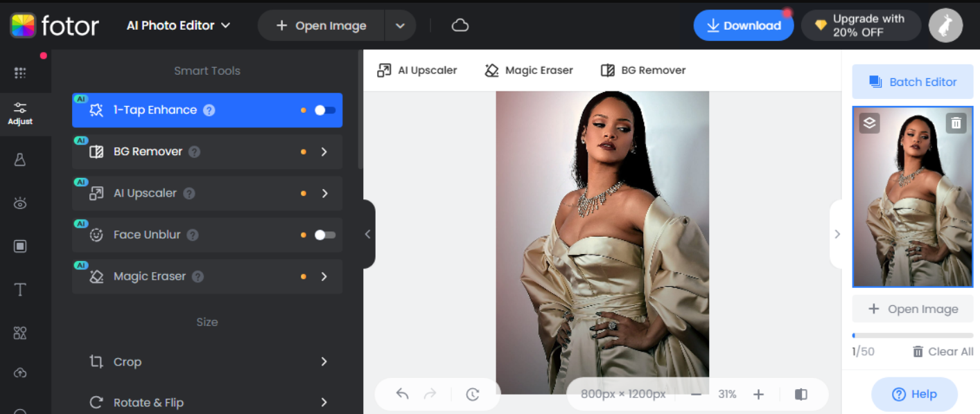
Task: Click the compare before/after icon
Action: pos(801,394)
